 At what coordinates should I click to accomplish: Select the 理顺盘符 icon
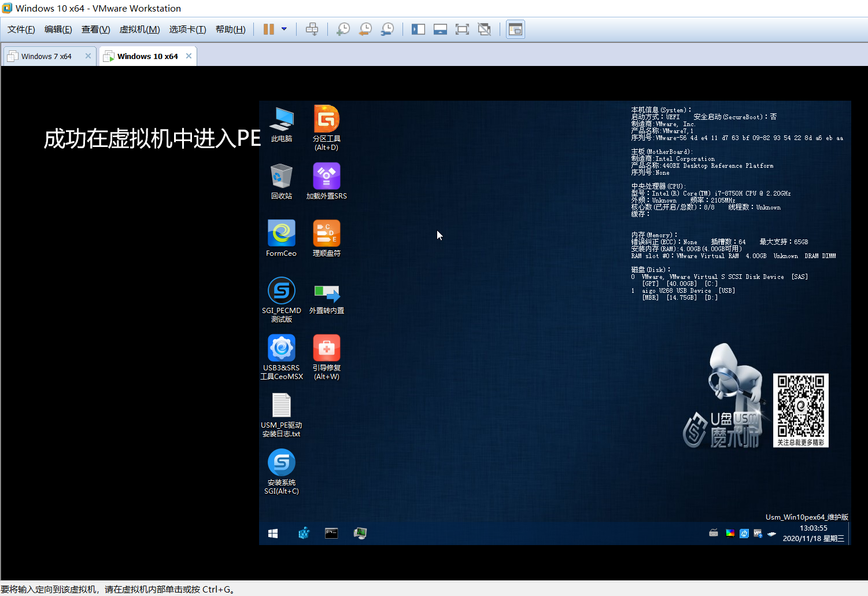pyautogui.click(x=327, y=238)
